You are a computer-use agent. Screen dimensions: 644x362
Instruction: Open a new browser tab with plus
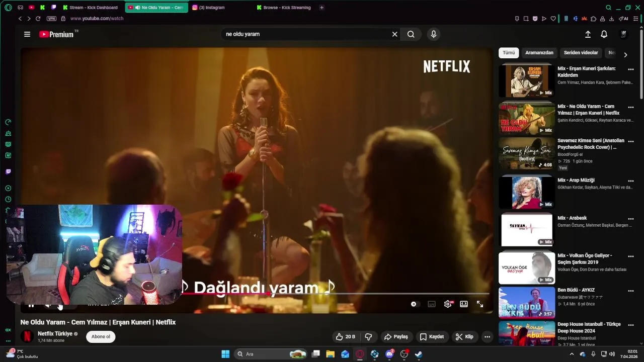[x=321, y=8]
